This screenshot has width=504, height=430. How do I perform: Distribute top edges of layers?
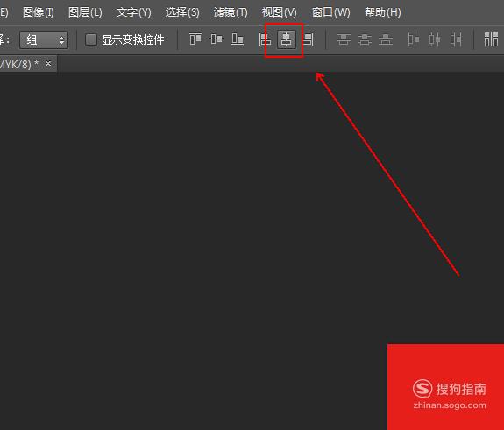pyautogui.click(x=344, y=39)
